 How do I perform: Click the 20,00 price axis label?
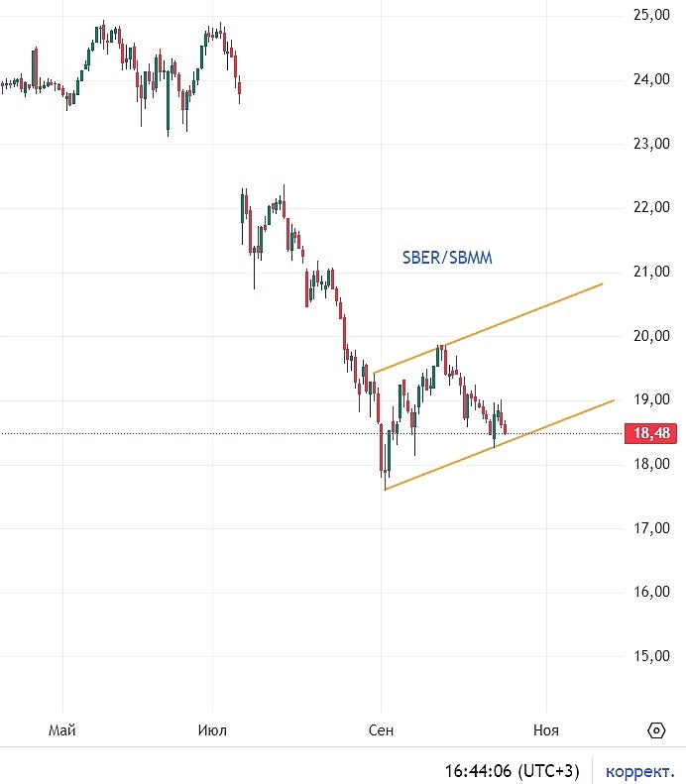[651, 336]
